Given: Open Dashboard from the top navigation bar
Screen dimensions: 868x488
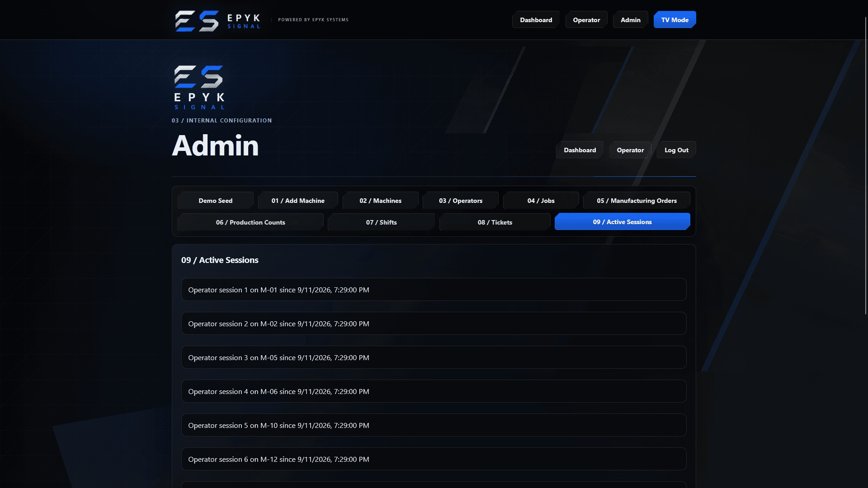Looking at the screenshot, I should coord(536,20).
